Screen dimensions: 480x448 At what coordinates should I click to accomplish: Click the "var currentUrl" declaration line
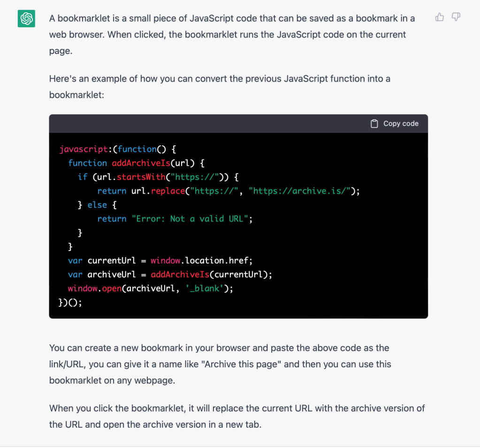click(160, 260)
